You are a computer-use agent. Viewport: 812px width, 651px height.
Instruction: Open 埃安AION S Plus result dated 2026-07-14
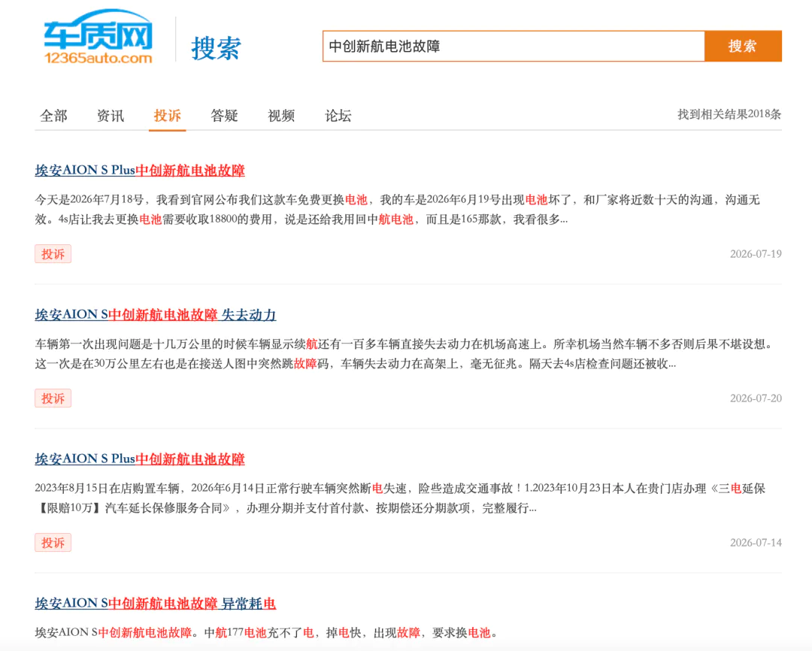tap(140, 459)
